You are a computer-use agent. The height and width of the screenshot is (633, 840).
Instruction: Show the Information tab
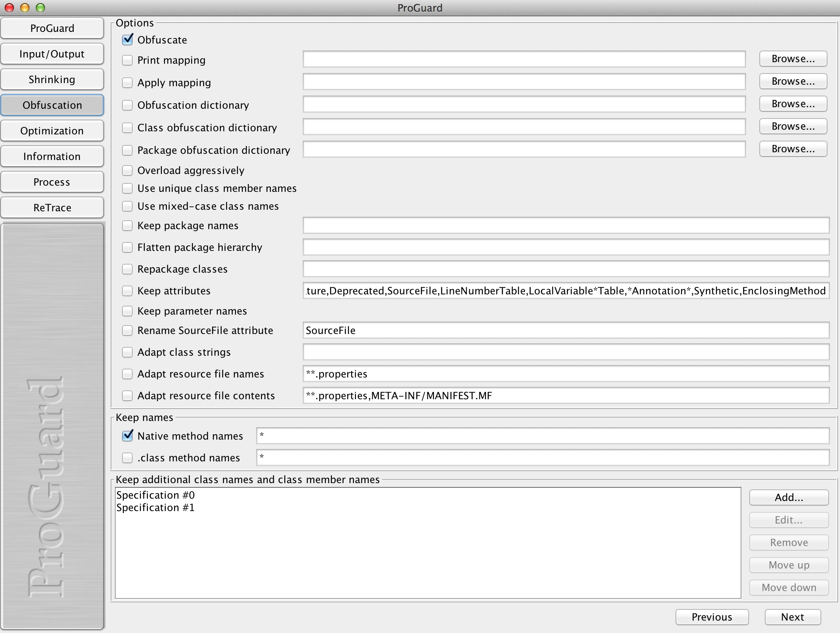coord(52,157)
